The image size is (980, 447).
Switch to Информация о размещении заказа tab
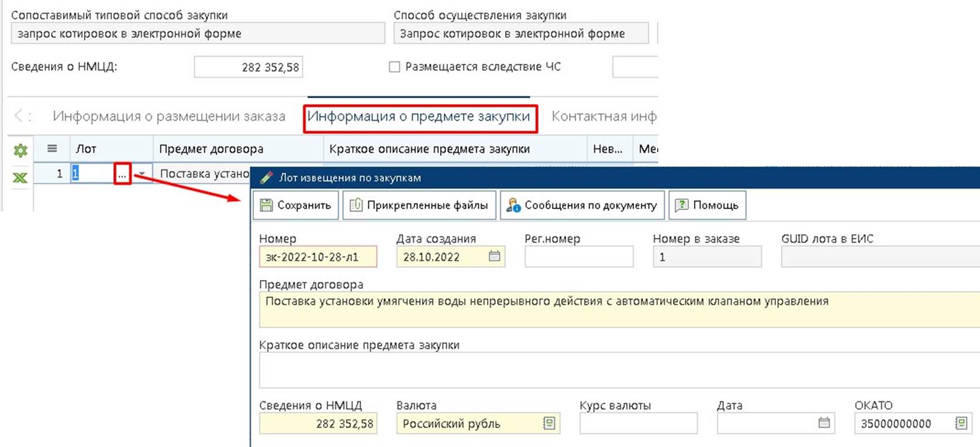169,116
